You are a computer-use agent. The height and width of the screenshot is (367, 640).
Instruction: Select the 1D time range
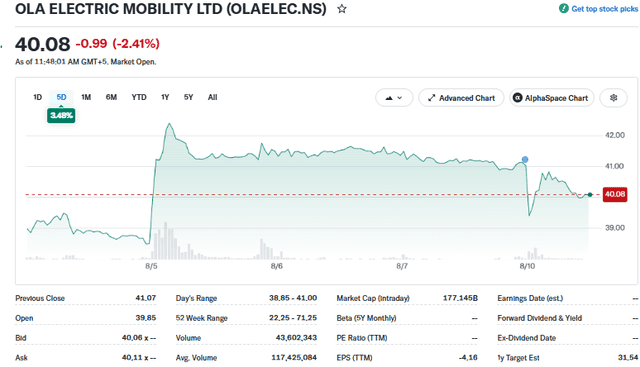pos(38,97)
